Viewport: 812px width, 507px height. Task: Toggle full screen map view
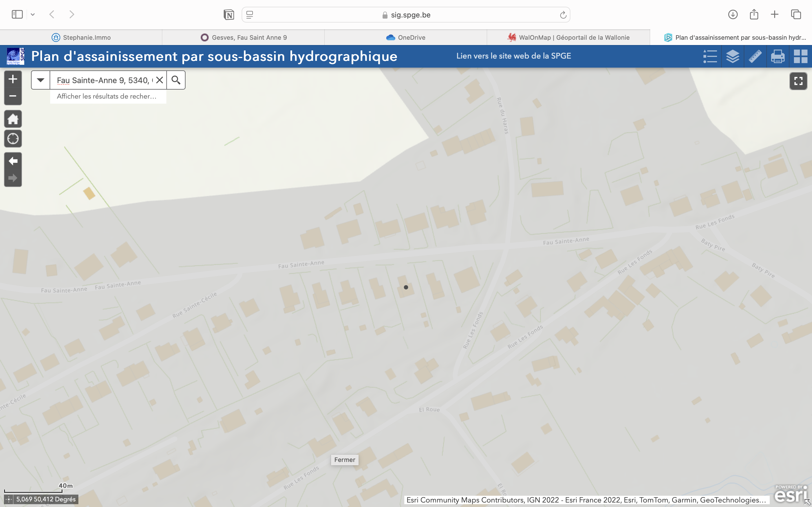point(798,81)
